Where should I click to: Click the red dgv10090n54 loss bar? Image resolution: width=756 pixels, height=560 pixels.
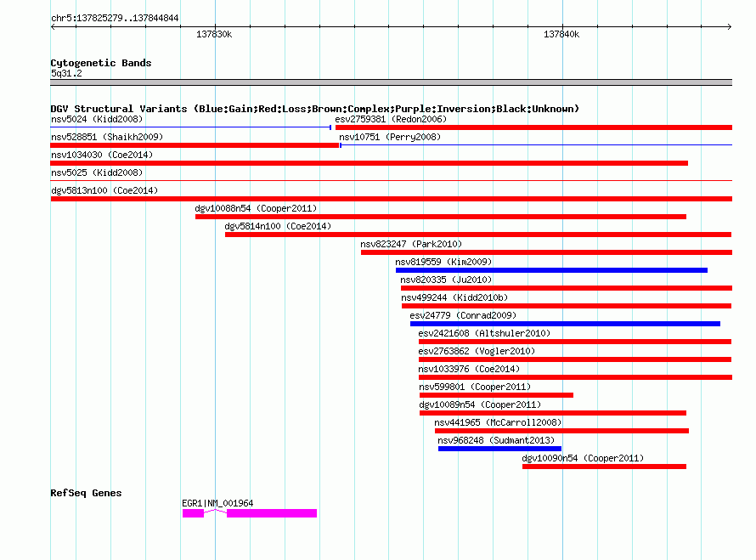pyautogui.click(x=604, y=467)
